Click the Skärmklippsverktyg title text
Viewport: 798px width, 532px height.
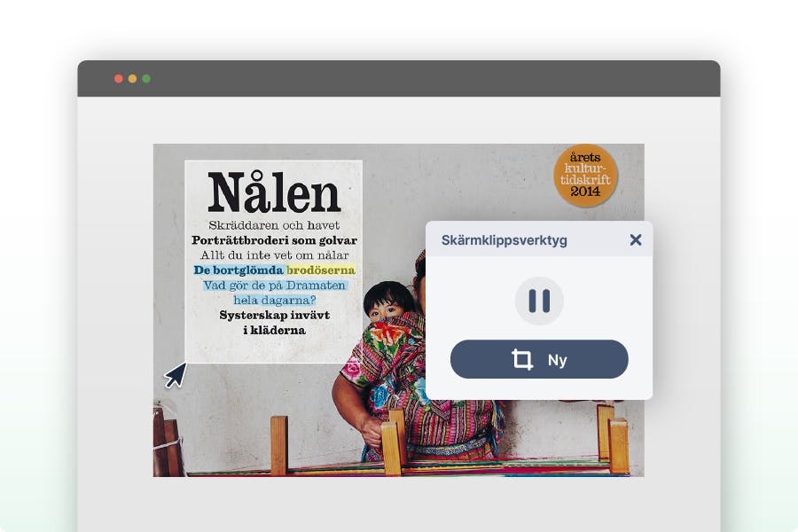[x=504, y=240]
